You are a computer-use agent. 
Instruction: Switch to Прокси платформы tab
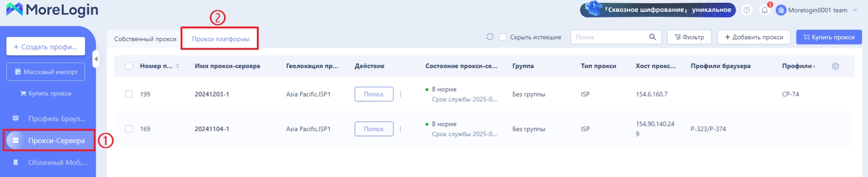pos(220,39)
